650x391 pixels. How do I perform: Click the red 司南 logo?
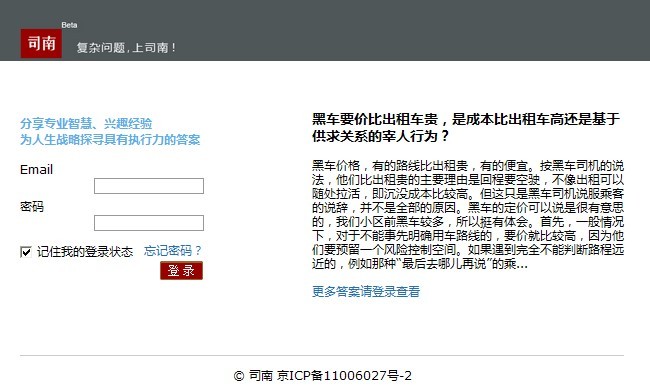tap(41, 43)
